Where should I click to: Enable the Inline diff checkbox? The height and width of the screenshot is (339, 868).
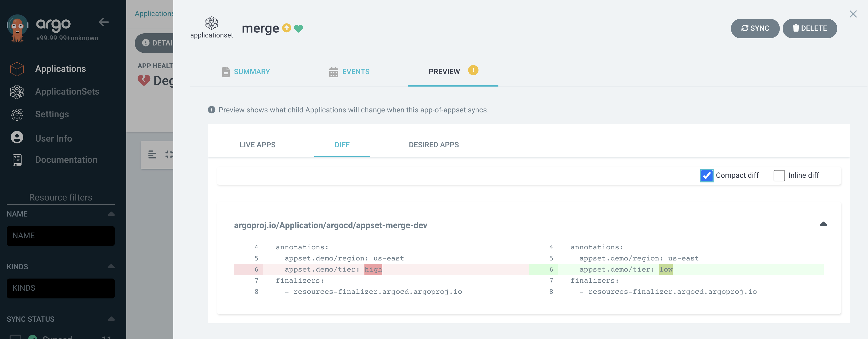coord(779,175)
